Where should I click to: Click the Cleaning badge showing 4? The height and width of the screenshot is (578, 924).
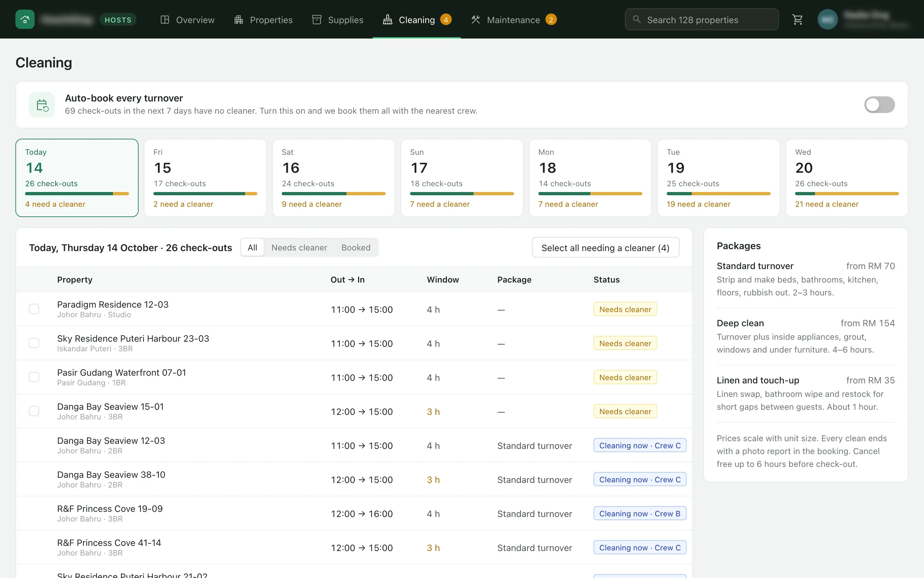point(446,20)
